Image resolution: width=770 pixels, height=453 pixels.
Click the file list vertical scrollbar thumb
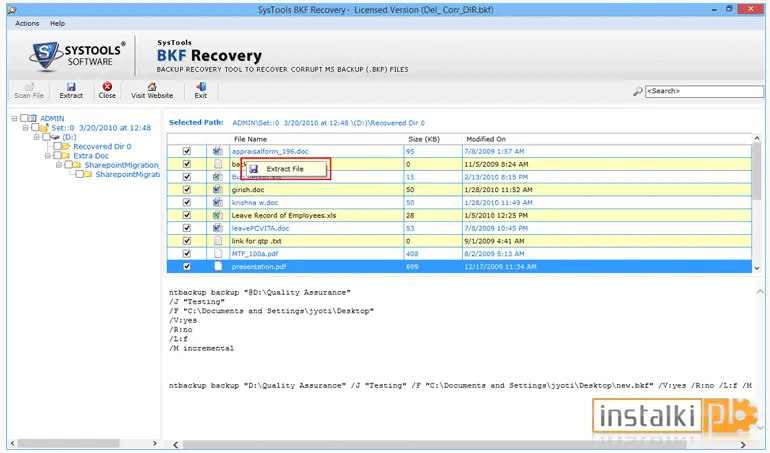(x=757, y=172)
